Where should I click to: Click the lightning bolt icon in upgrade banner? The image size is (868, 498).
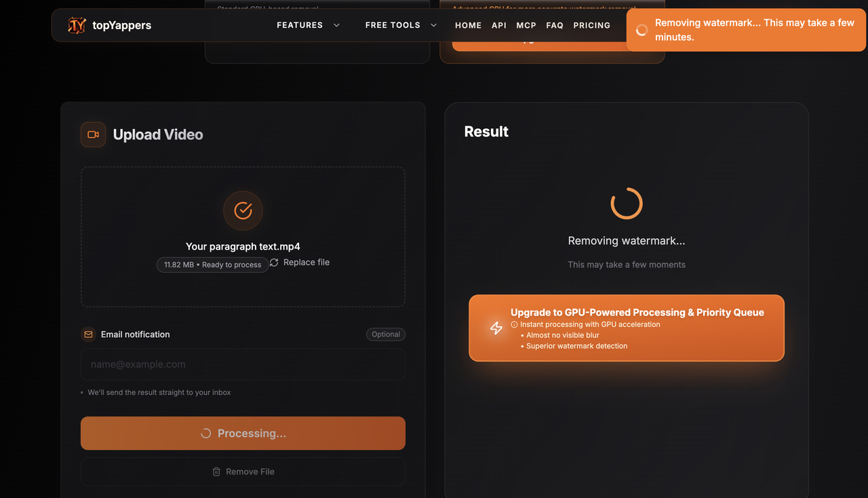point(496,328)
